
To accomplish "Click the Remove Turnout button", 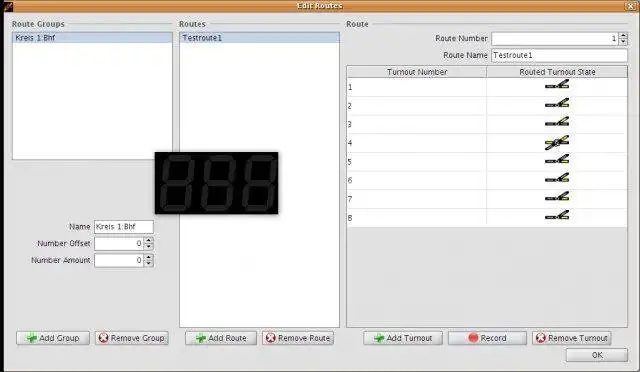I will (x=572, y=338).
